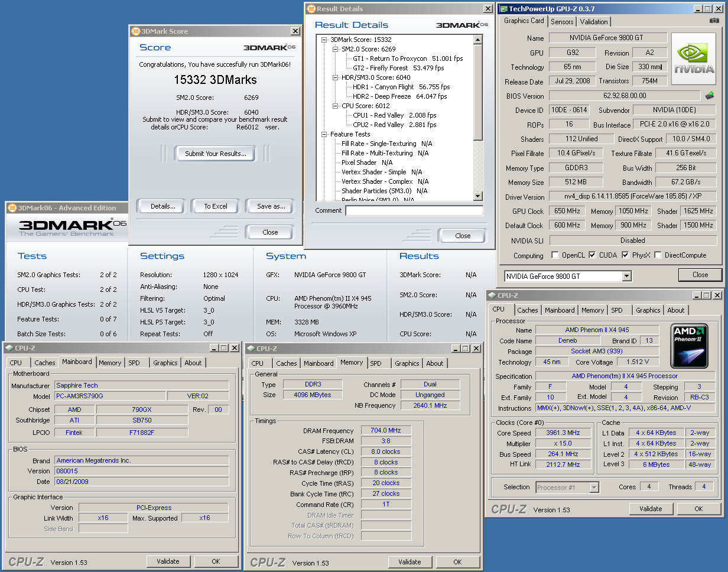Image resolution: width=728 pixels, height=572 pixels.
Task: Collapse the CPU Score tree node
Action: point(335,106)
